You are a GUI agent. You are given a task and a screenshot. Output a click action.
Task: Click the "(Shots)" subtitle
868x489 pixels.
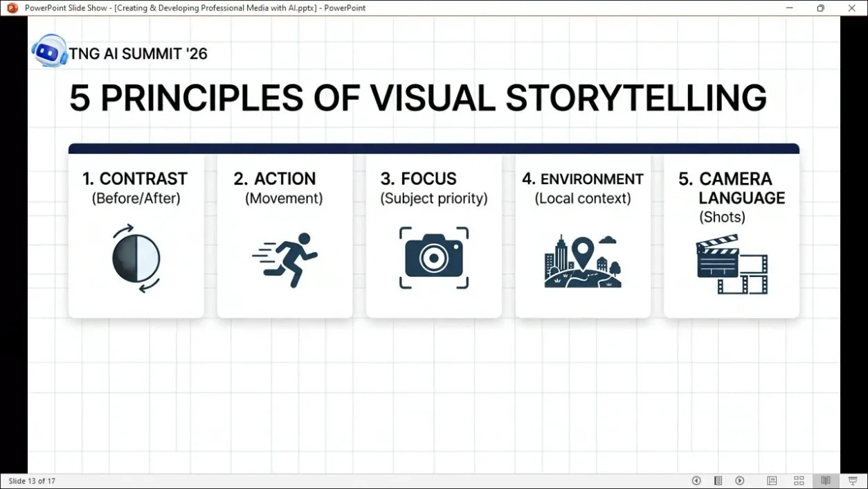(722, 217)
